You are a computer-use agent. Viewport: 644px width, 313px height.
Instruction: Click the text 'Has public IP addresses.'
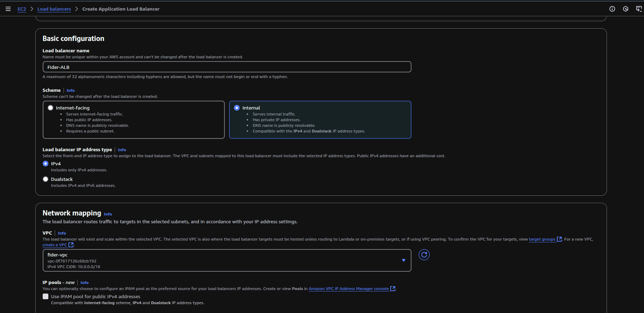point(89,120)
